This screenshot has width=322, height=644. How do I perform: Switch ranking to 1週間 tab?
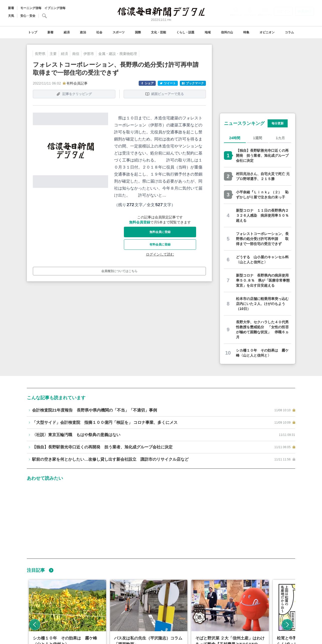coord(258,138)
